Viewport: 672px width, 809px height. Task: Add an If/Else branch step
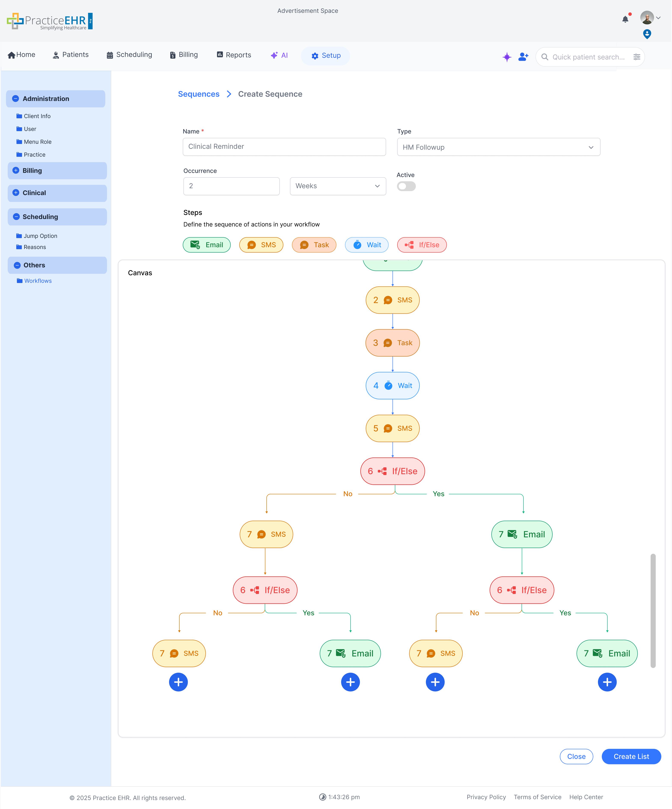pos(422,245)
